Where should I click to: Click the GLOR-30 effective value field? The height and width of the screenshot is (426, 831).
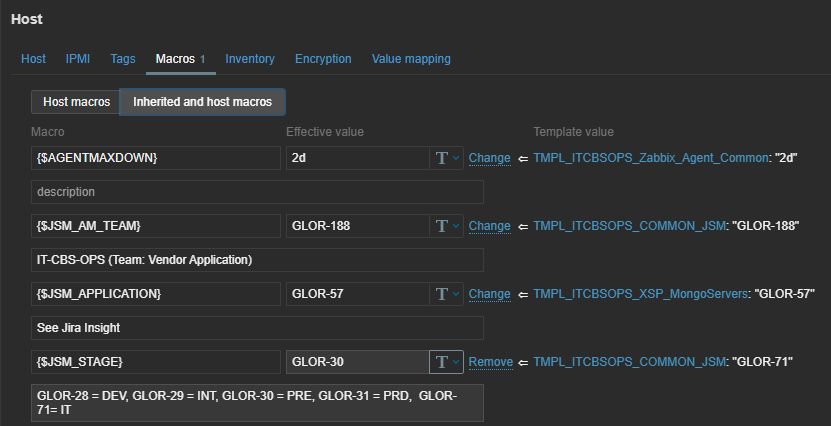click(x=356, y=362)
